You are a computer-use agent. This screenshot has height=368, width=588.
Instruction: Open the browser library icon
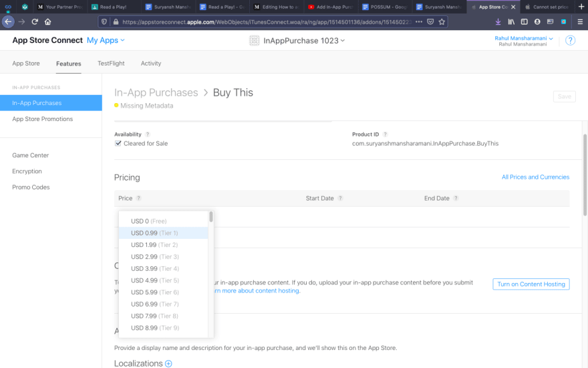click(511, 22)
